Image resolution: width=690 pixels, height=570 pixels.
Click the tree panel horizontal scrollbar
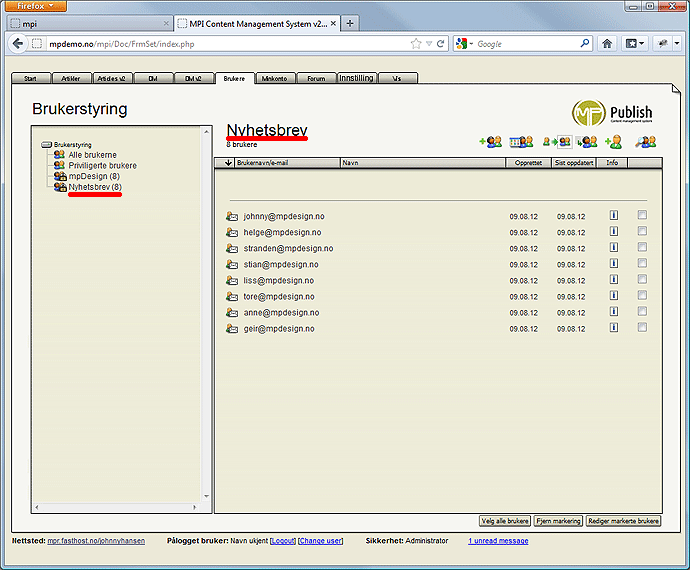[116, 507]
